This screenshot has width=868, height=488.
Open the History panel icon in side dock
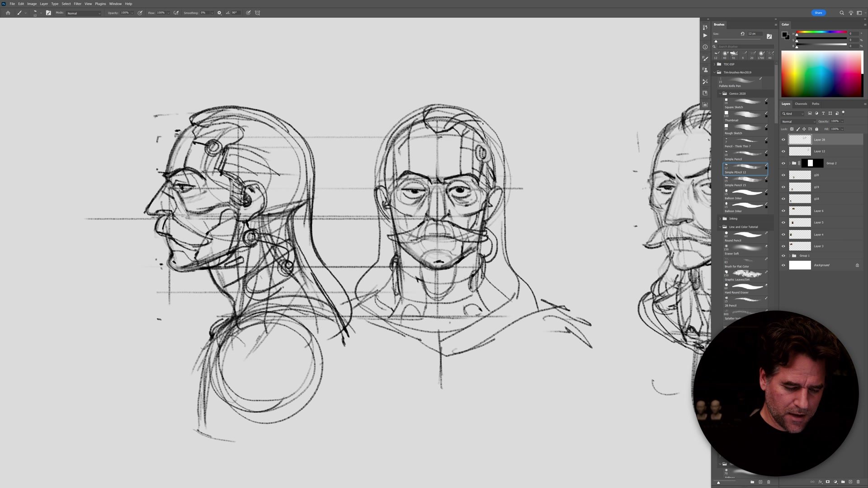pos(705,27)
